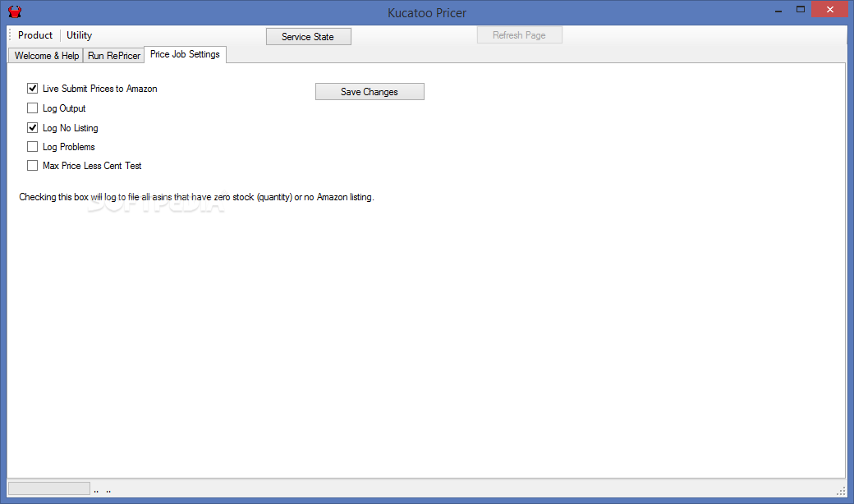Screen dimensions: 854x504
Task: Click the Kucatoo Pricer title text
Action: tap(427, 13)
